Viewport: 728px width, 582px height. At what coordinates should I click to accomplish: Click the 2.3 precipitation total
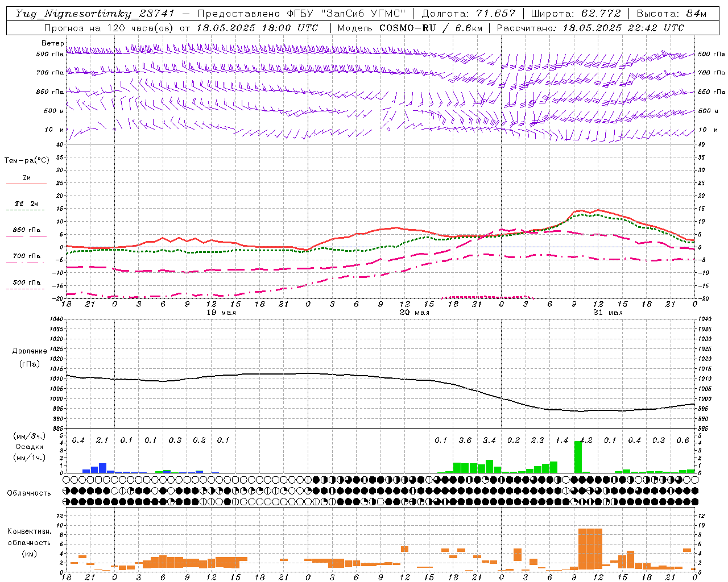537,440
